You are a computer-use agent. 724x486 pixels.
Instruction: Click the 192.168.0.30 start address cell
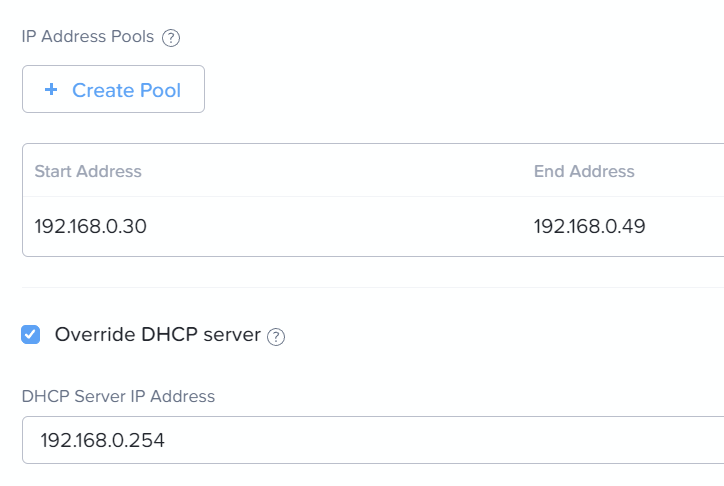coord(90,226)
